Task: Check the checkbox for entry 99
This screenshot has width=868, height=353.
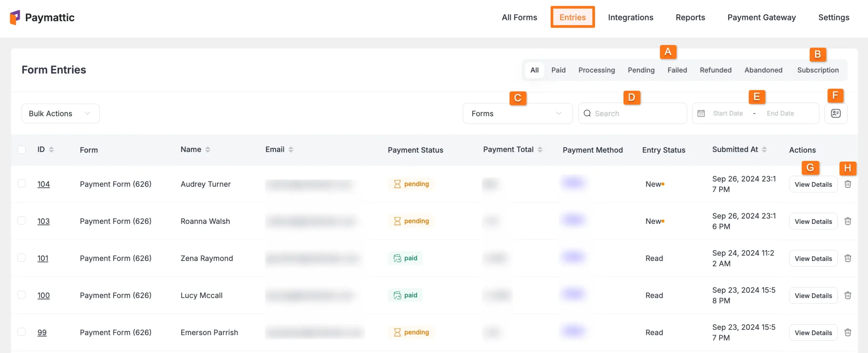Action: 22,332
